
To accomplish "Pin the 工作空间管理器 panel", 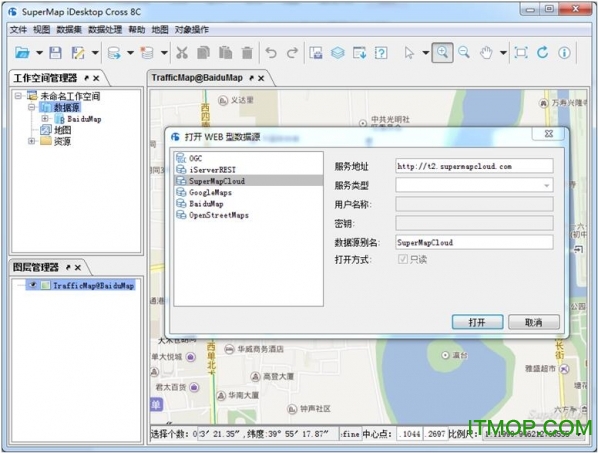I will pos(87,78).
